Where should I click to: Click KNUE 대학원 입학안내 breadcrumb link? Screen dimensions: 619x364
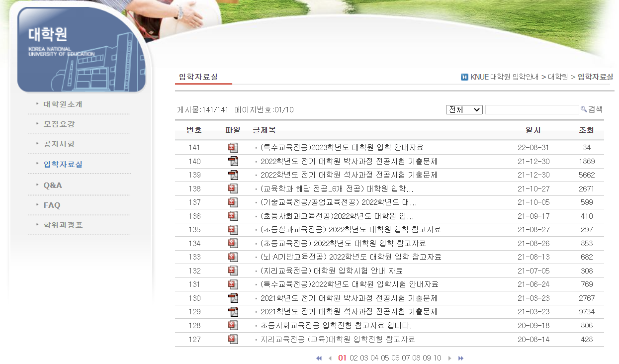pyautogui.click(x=505, y=77)
